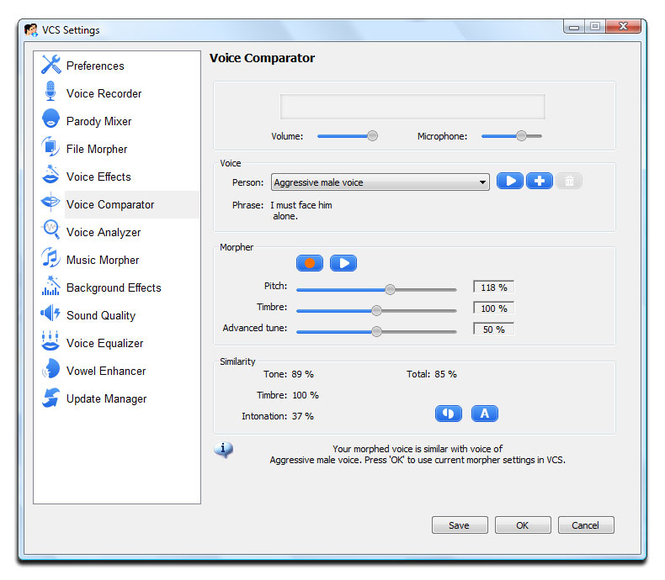Open Update Manager section
The image size is (665, 580).
point(106,399)
